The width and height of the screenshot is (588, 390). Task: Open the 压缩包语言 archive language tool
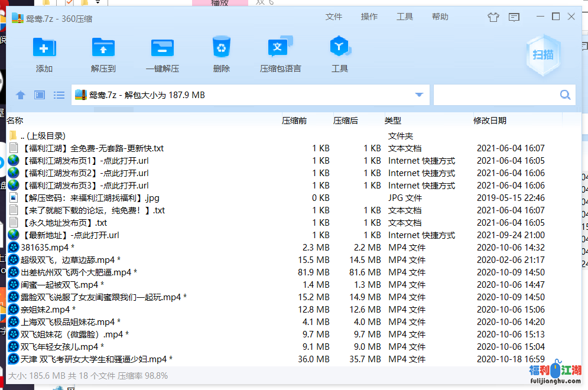click(280, 48)
